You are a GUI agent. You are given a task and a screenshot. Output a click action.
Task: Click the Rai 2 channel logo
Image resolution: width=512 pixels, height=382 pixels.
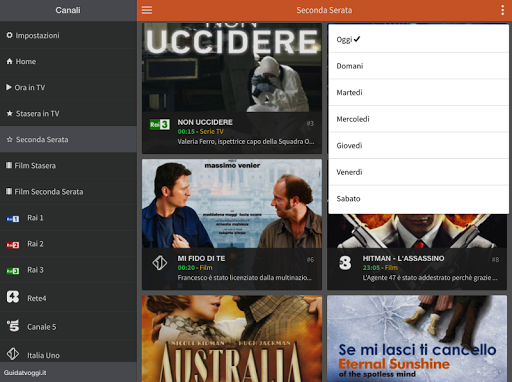coord(13,245)
